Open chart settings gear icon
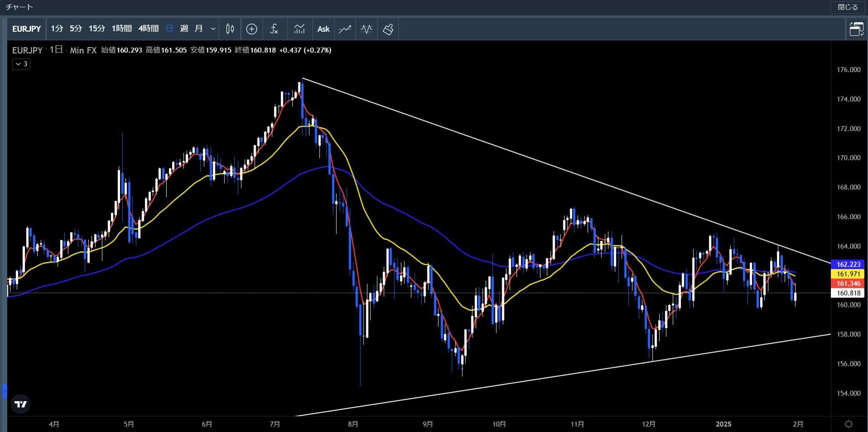The width and height of the screenshot is (868, 432). pos(849,424)
